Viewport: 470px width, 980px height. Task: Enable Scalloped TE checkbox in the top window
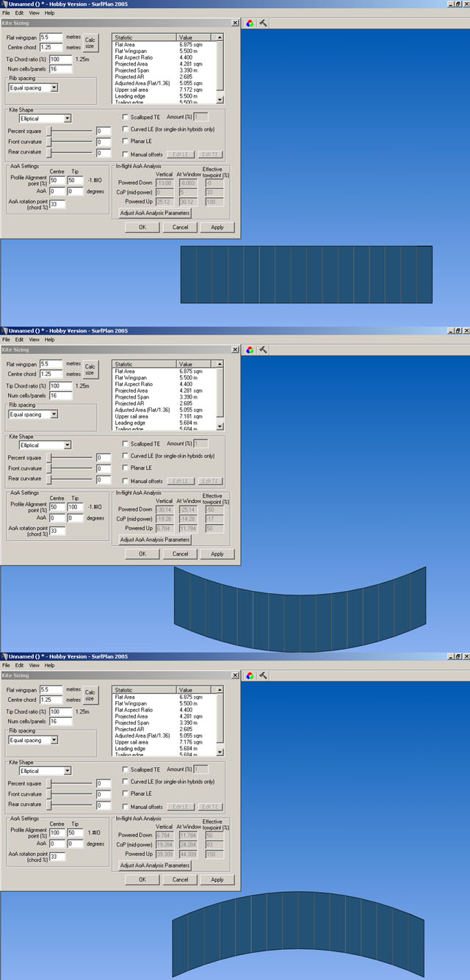click(126, 117)
